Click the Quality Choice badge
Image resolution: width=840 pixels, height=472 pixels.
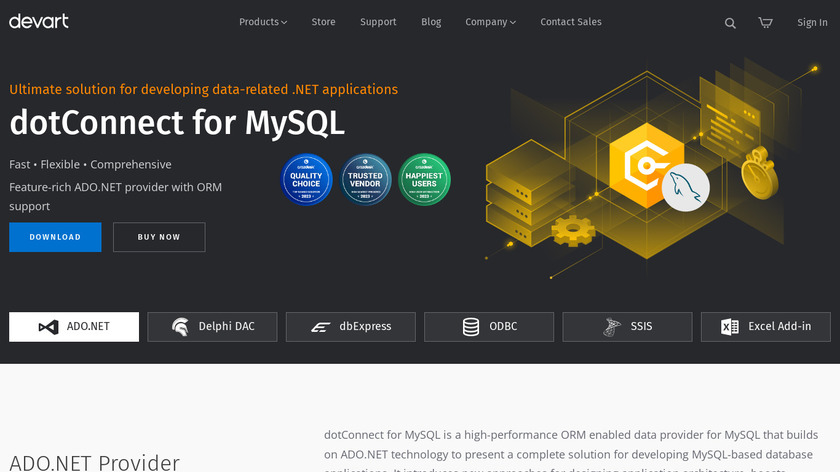click(x=306, y=179)
